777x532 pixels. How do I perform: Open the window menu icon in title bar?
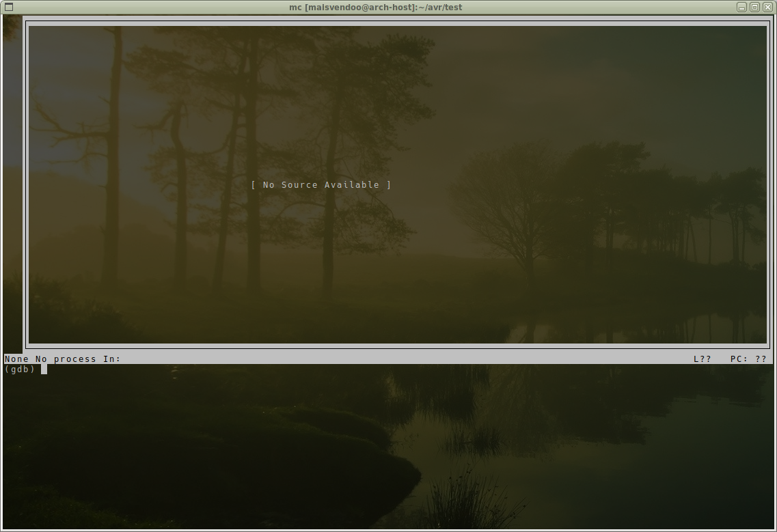[8, 7]
